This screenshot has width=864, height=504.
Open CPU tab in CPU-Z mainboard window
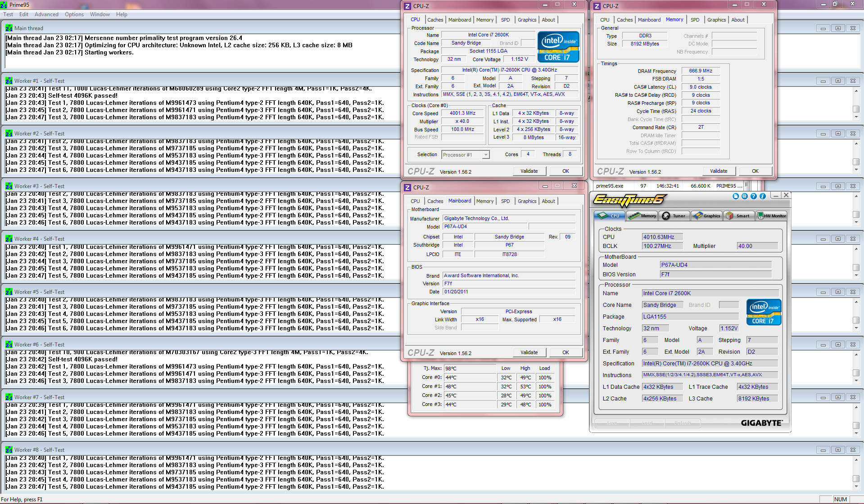click(x=415, y=201)
